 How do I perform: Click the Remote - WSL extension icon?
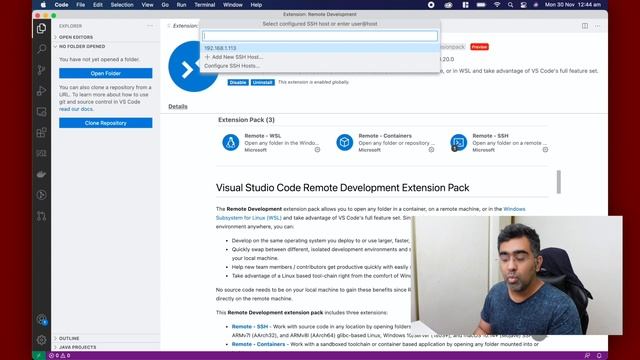pyautogui.click(x=231, y=142)
